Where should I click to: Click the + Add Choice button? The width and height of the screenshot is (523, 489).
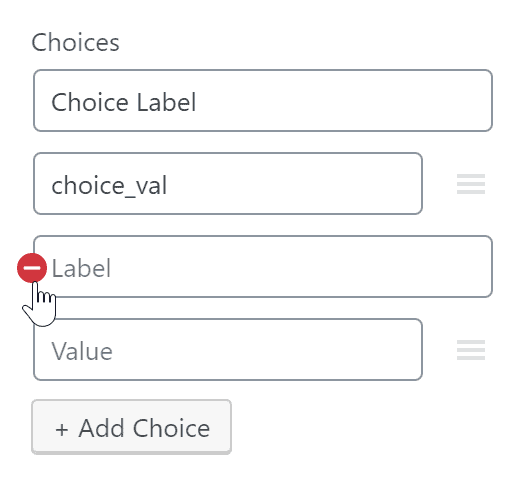[x=131, y=427]
